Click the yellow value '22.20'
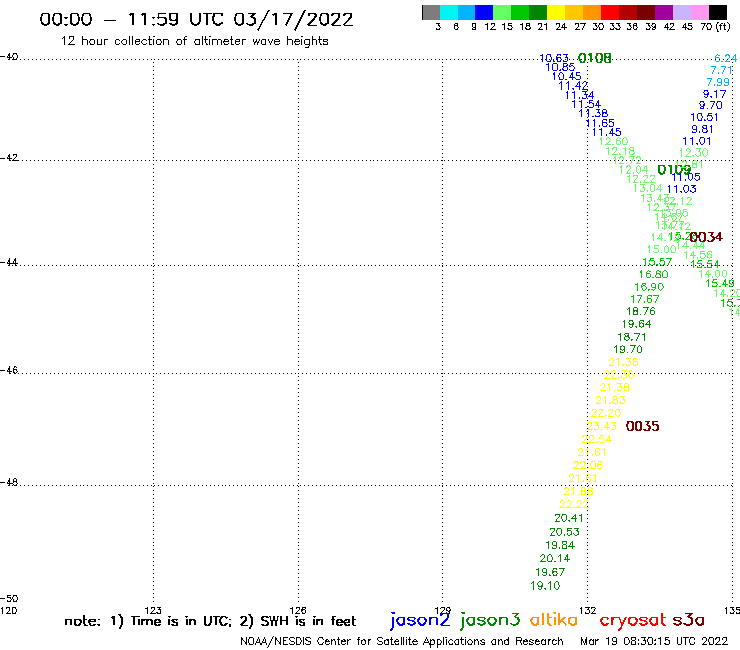The image size is (740, 650). pyautogui.click(x=606, y=413)
